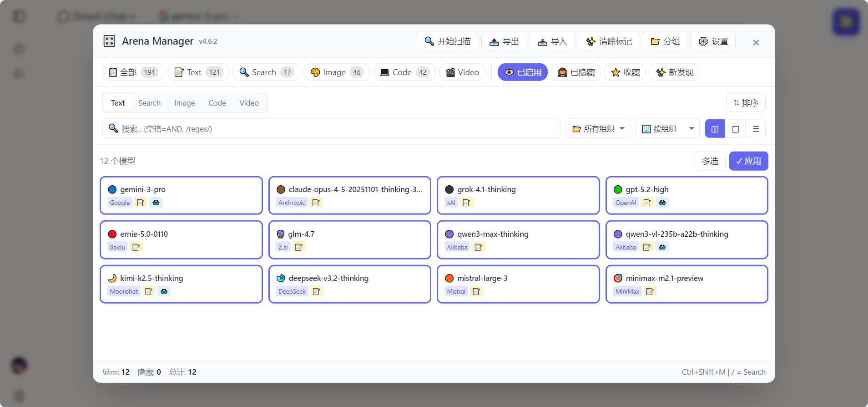The height and width of the screenshot is (407, 868).
Task: Open model dropdown in background chat header
Action: click(x=198, y=17)
